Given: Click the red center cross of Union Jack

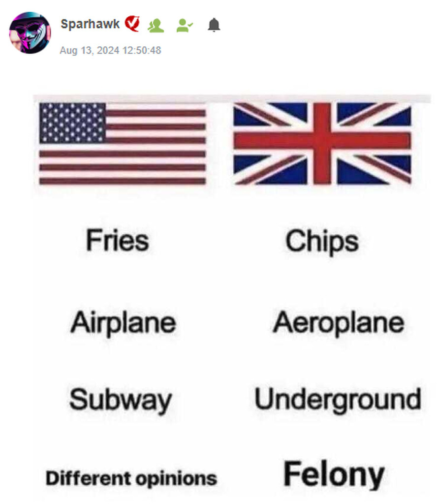Looking at the screenshot, I should point(322,141).
